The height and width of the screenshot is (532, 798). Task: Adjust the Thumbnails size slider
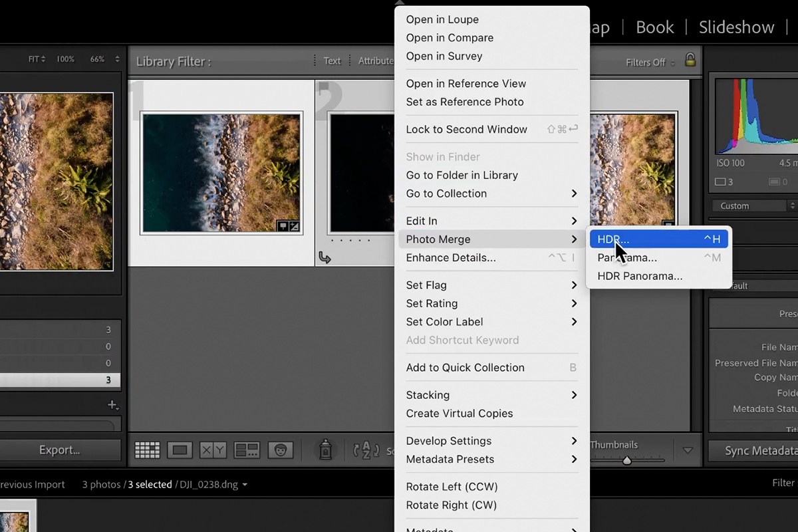click(626, 460)
